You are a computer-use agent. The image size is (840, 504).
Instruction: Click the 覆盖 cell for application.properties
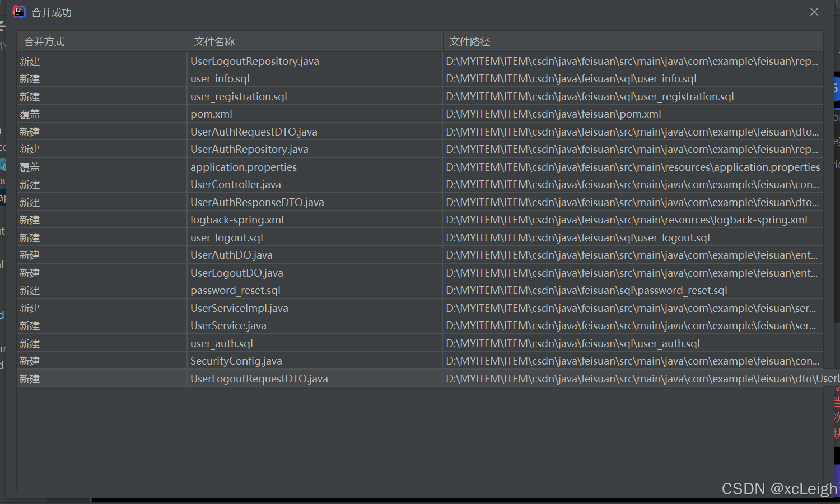(x=30, y=167)
